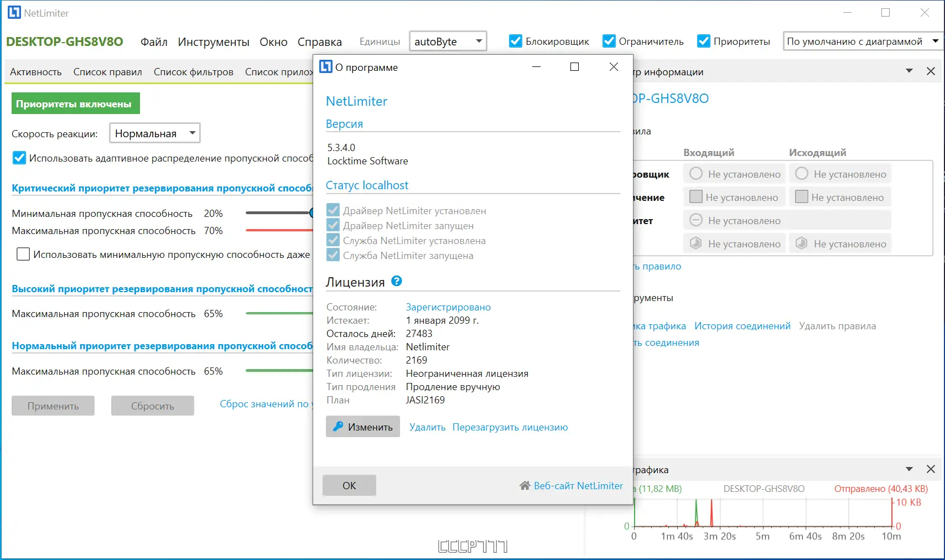The width and height of the screenshot is (945, 560).
Task: Select the outgoing blocker radio Не установлено
Action: [840, 174]
